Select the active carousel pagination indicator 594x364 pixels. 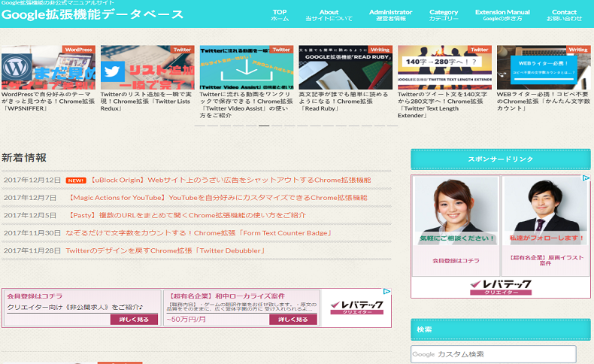tap(264, 126)
